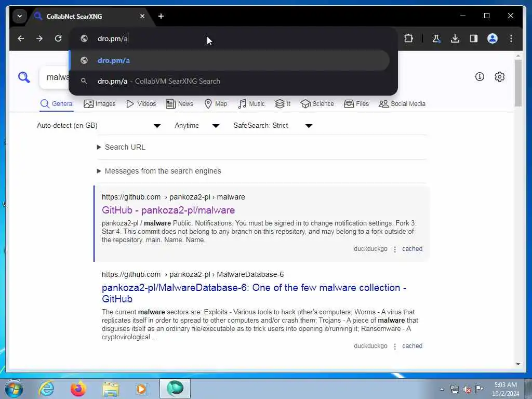Open the muted volume tray icon
The width and height of the screenshot is (532, 399).
point(467,390)
